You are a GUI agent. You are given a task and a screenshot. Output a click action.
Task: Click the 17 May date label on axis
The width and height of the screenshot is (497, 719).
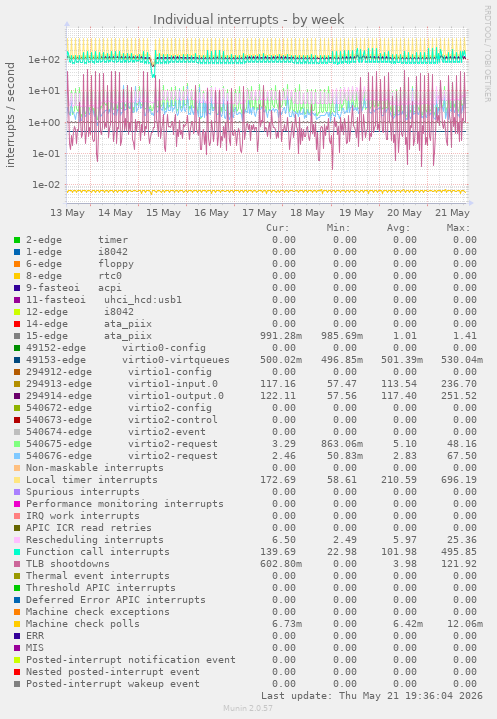click(x=260, y=213)
